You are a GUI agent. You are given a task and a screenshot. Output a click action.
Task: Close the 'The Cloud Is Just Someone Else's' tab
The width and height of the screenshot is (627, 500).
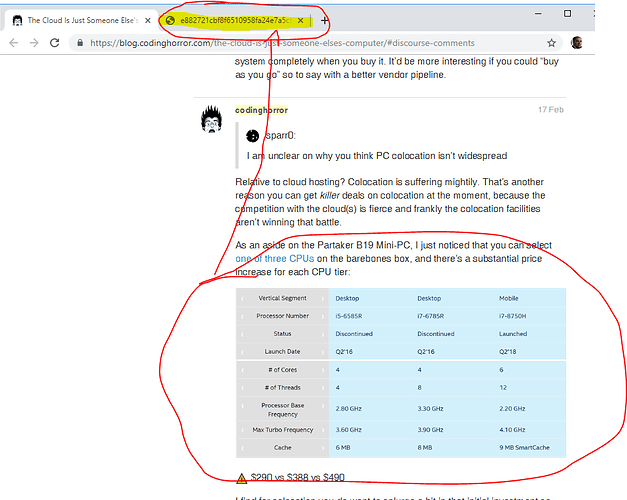tap(148, 20)
